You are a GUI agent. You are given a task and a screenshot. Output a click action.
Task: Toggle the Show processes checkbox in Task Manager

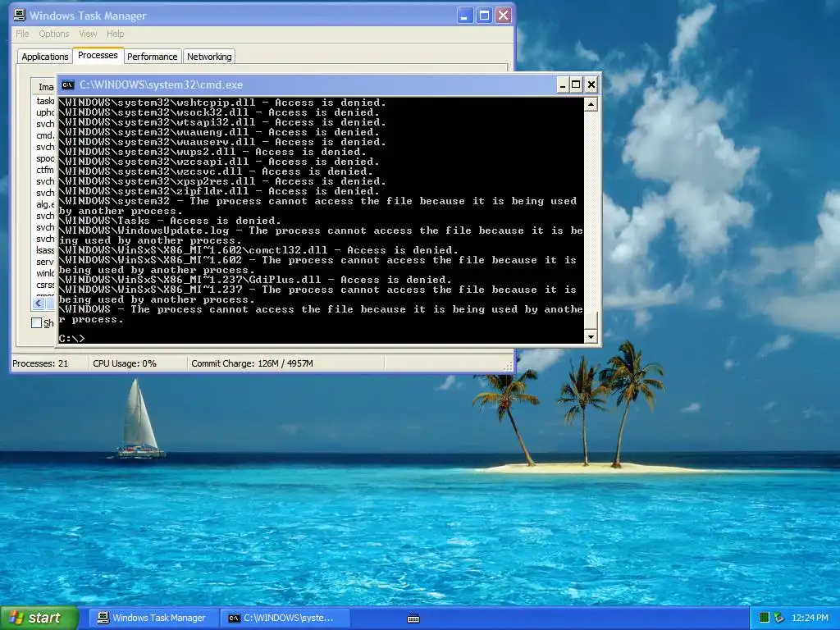point(36,322)
